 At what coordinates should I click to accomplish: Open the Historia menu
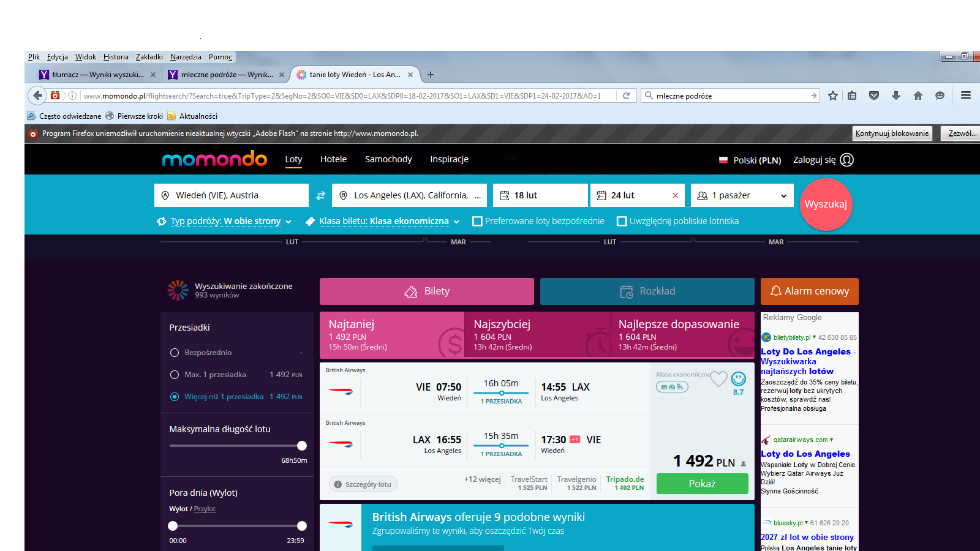[x=116, y=57]
